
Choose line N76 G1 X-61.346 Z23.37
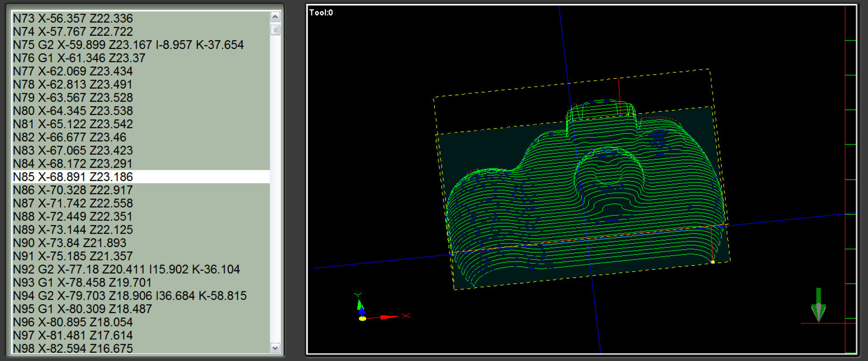[79, 58]
